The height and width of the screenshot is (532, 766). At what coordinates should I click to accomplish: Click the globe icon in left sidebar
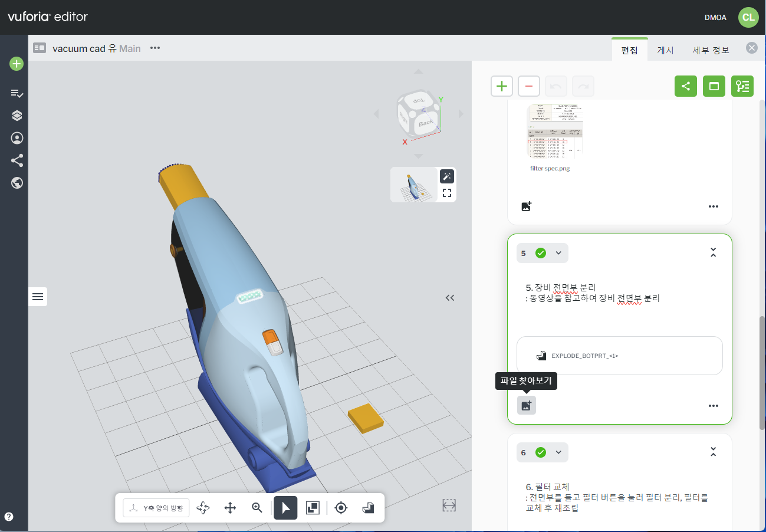(x=17, y=183)
